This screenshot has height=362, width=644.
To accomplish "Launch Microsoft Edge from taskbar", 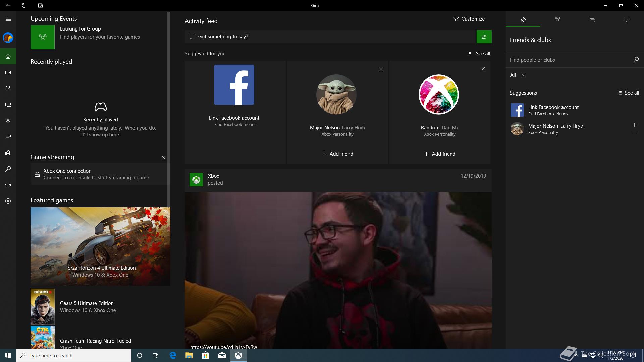I will (173, 355).
